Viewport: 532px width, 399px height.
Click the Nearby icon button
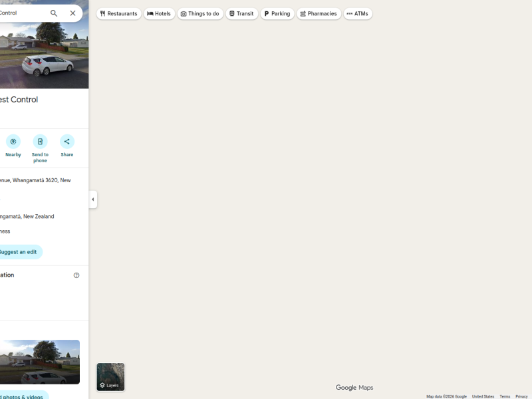coord(13,142)
